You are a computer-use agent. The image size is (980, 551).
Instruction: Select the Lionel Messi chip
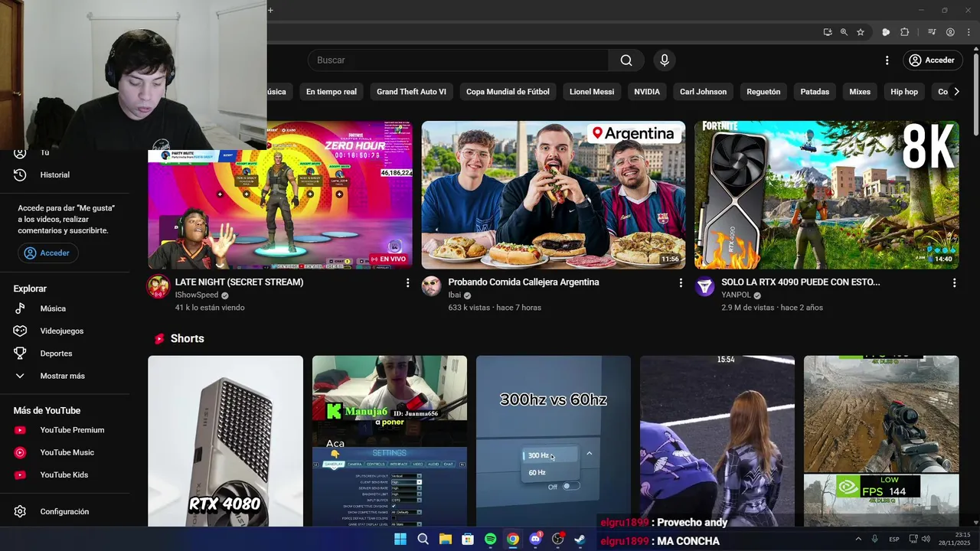(x=592, y=92)
